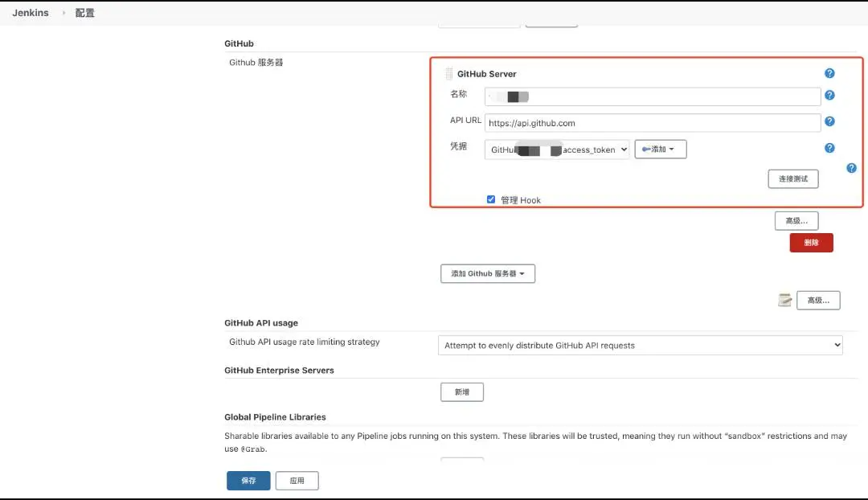The width and height of the screenshot is (868, 500).
Task: Open 添加 Github 服务器 dropdown
Action: point(488,273)
